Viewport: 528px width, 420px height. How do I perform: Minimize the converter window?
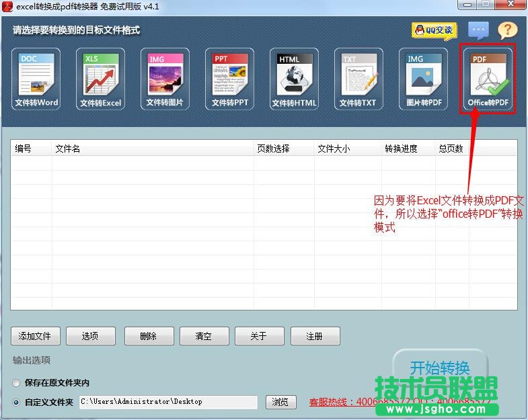[x=467, y=5]
